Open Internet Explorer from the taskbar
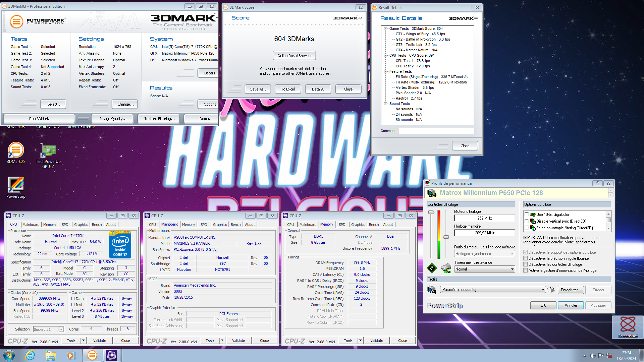 click(30, 355)
